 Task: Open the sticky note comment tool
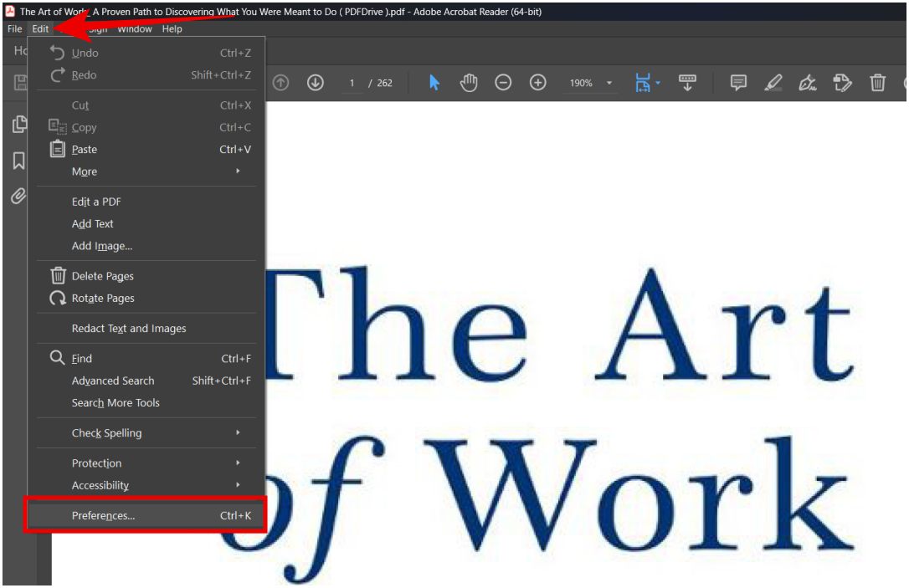pos(739,83)
